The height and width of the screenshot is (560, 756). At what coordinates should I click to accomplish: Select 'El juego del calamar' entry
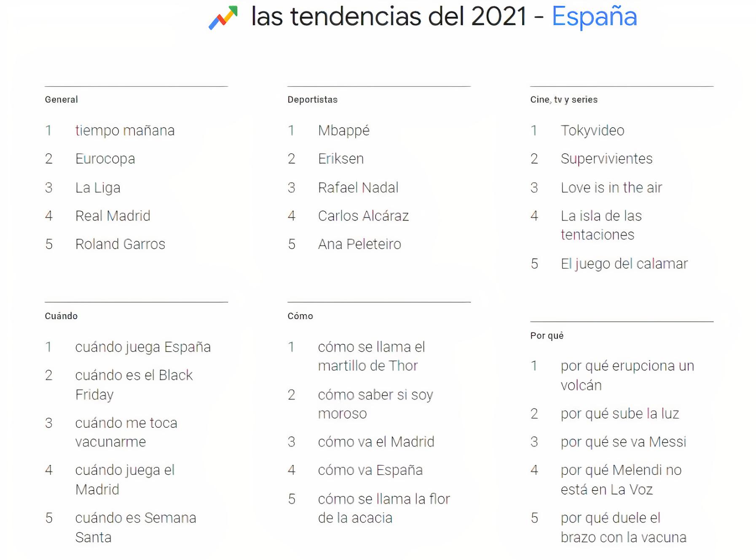pos(624,264)
